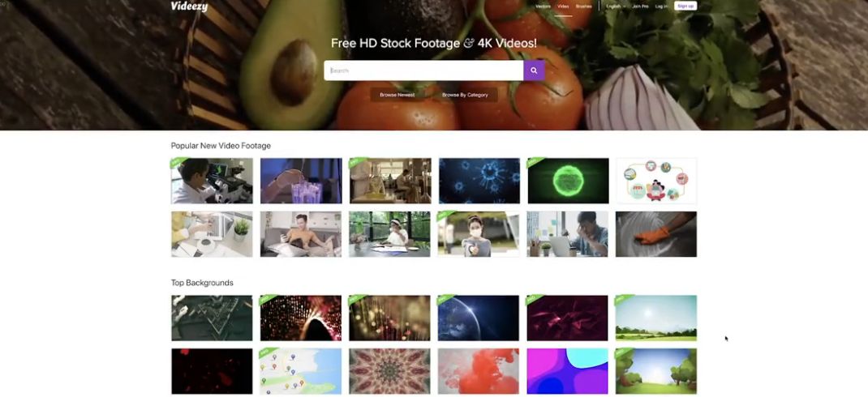This screenshot has height=397, width=868.
Task: Open the dark magenta abstract background thumbnail
Action: click(568, 318)
